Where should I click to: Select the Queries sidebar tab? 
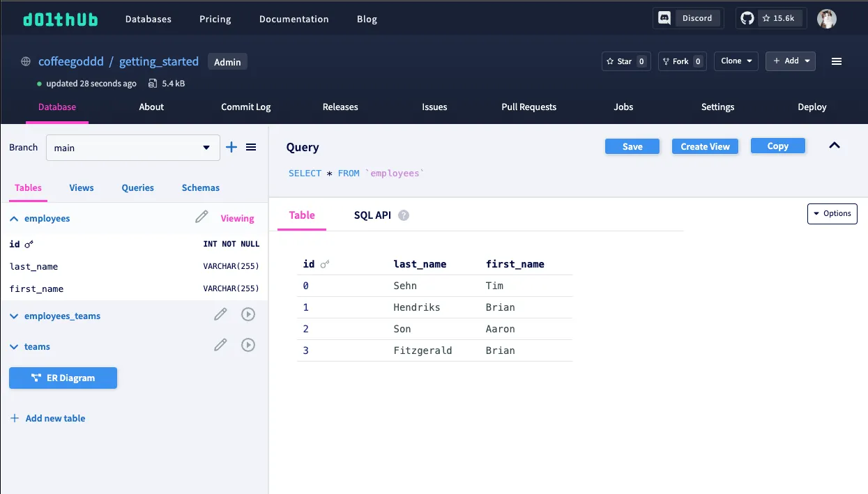click(x=138, y=188)
